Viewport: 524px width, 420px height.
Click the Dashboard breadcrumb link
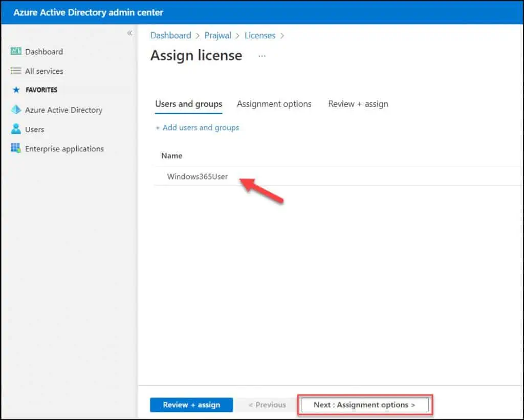click(171, 35)
